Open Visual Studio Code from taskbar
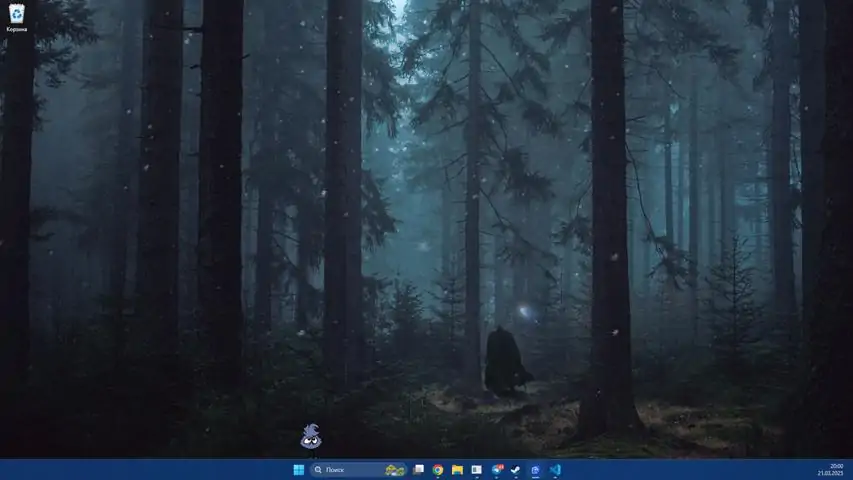 click(555, 470)
